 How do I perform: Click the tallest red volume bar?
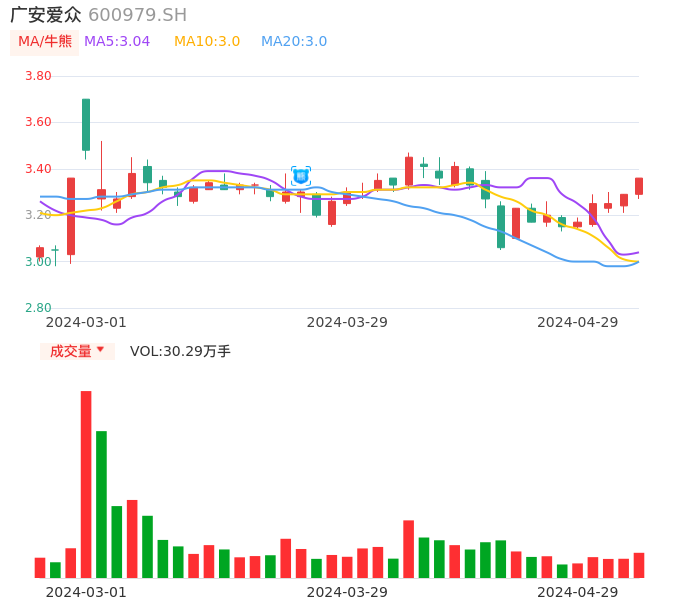86,484
